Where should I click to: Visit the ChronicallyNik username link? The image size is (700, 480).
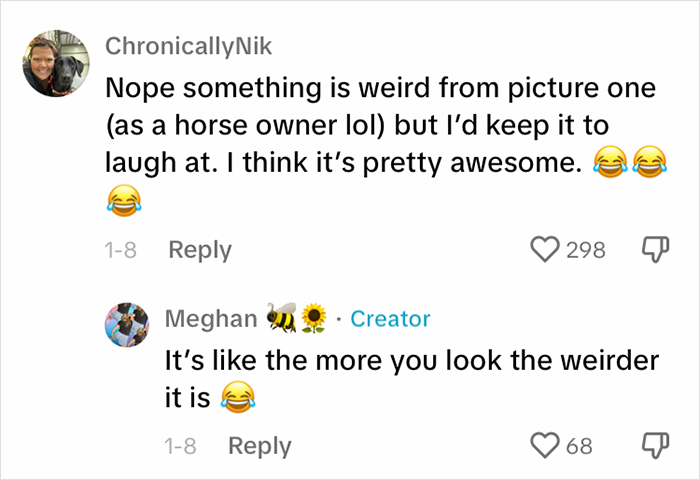pos(188,46)
